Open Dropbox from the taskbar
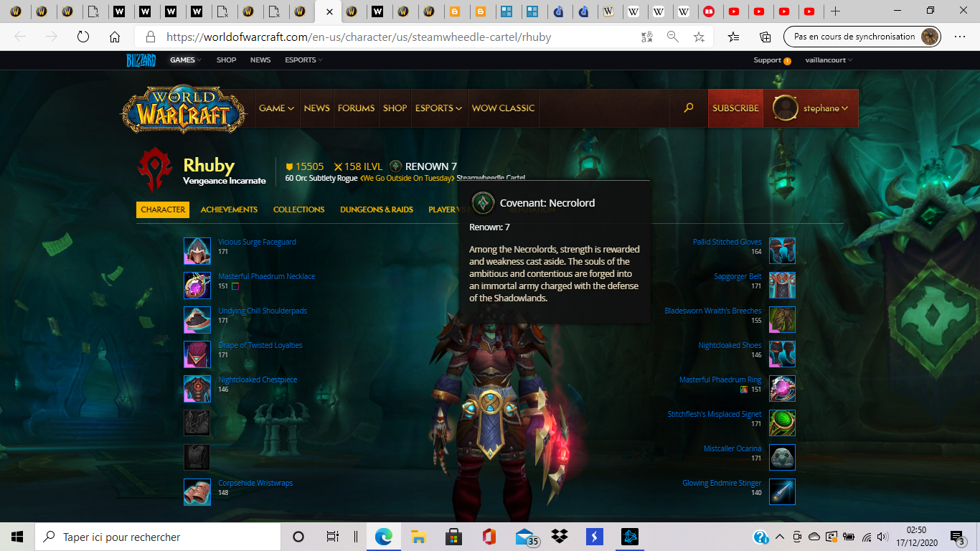980x551 pixels. pos(559,537)
